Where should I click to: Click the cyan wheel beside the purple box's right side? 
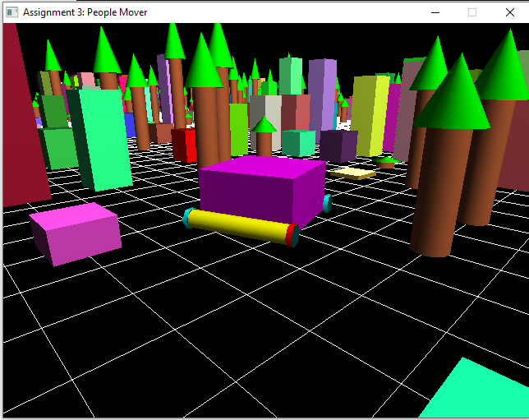327,203
